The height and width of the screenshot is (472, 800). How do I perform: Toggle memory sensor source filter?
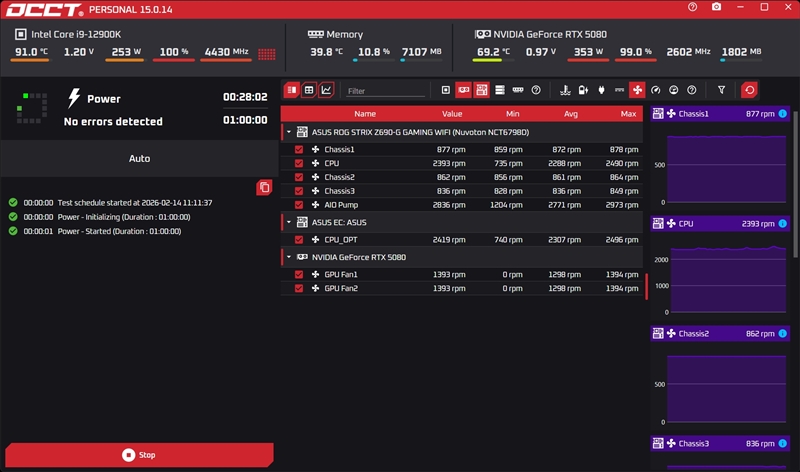pyautogui.click(x=518, y=90)
